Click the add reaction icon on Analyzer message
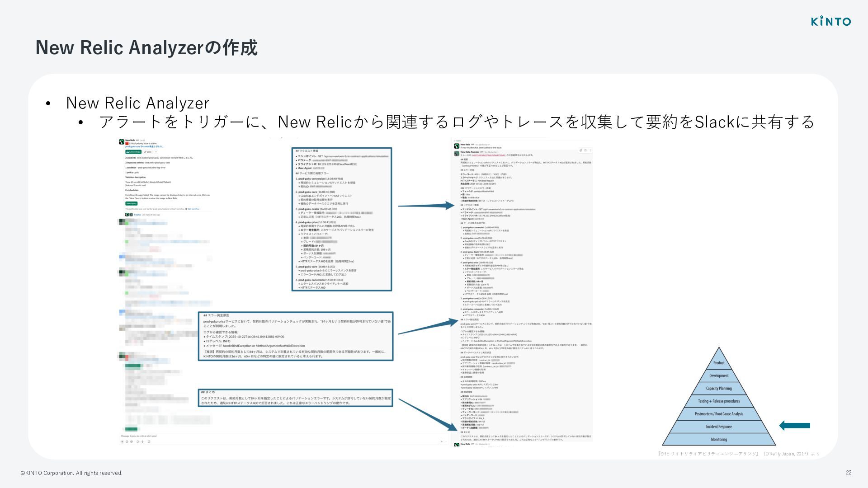 (581, 150)
